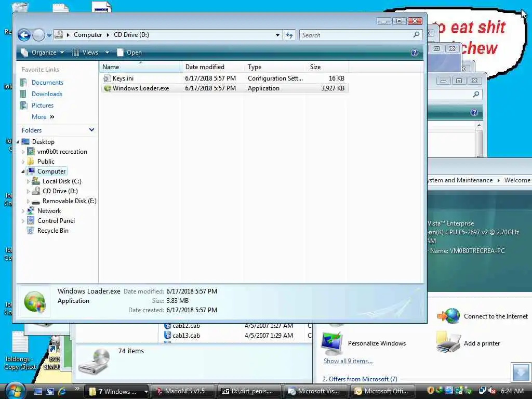This screenshot has width=532, height=399.
Task: Click the search icon in the background Explorer window
Action: (x=476, y=95)
